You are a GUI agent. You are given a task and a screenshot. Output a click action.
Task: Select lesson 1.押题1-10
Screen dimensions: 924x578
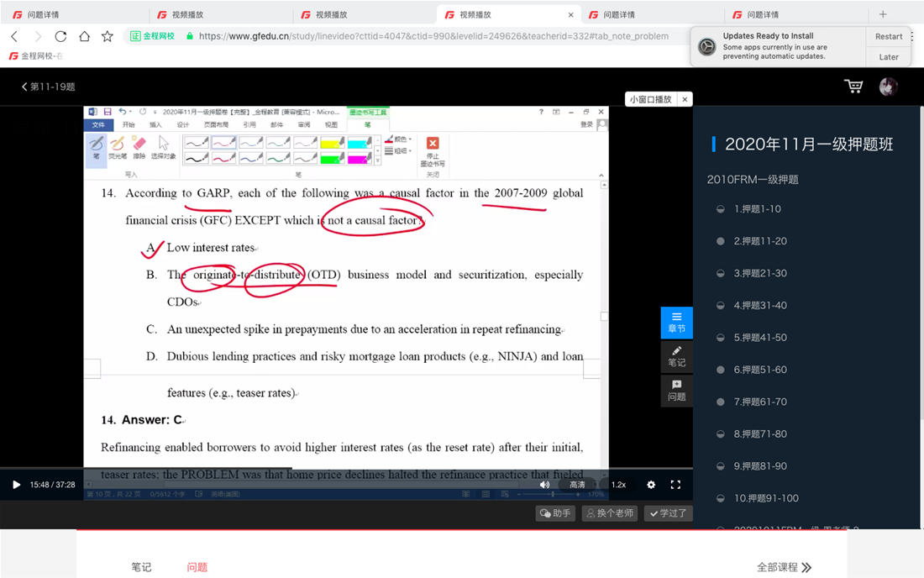(757, 209)
